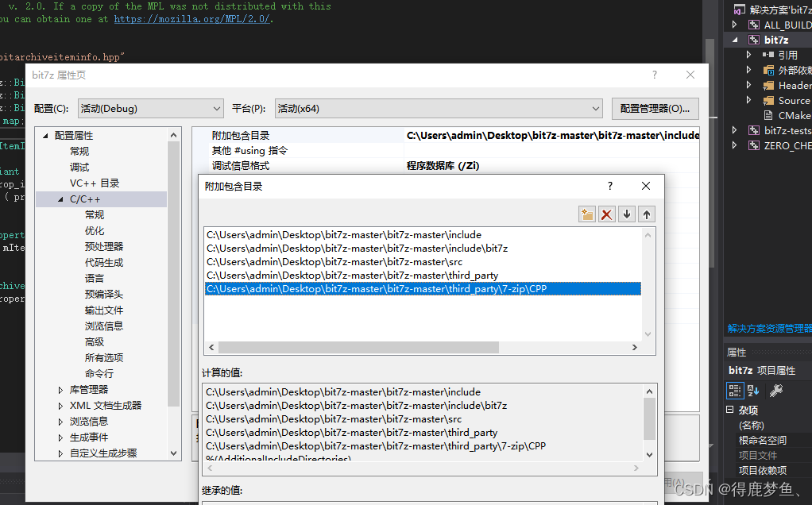Select 预处理器 under C/C++
812x505 pixels.
point(104,246)
